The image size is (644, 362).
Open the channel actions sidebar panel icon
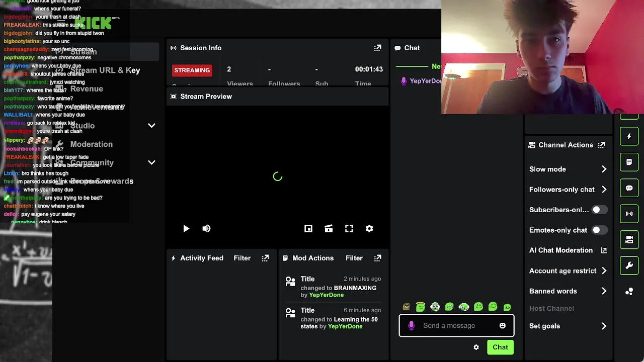tap(629, 240)
